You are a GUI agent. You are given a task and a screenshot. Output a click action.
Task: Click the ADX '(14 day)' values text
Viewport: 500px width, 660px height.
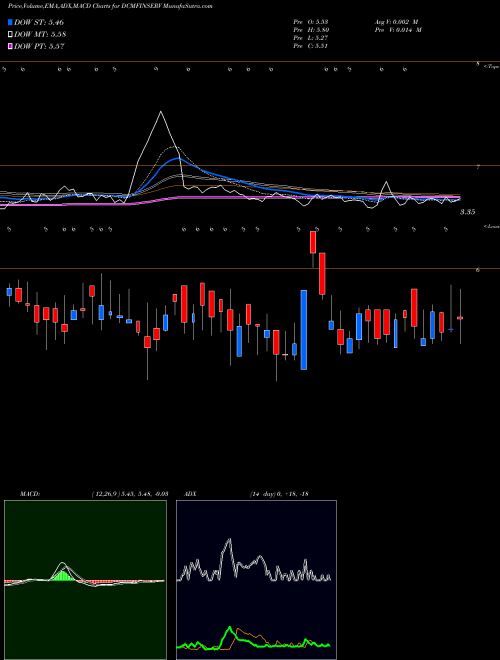pos(279,494)
